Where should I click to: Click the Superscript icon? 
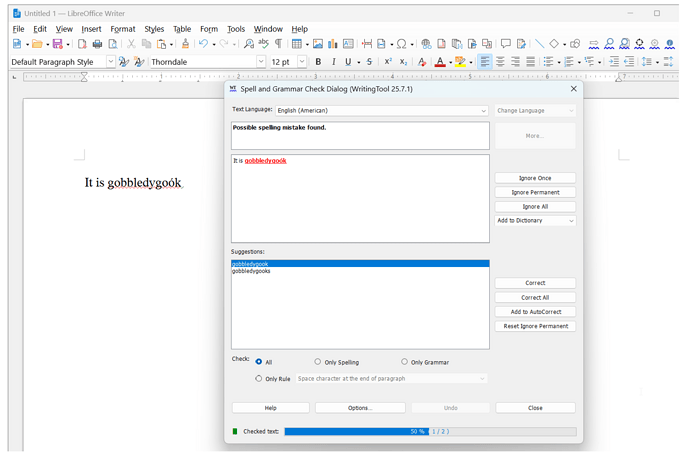388,62
